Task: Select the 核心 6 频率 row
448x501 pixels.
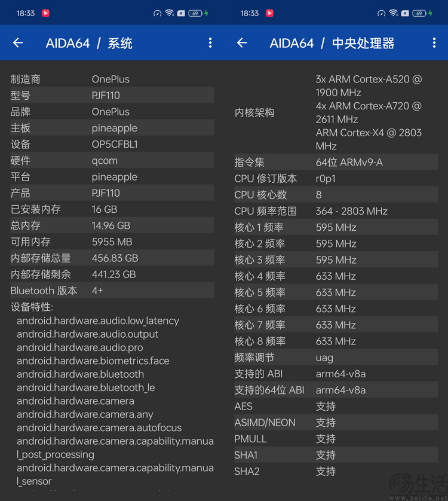Action: (x=336, y=308)
